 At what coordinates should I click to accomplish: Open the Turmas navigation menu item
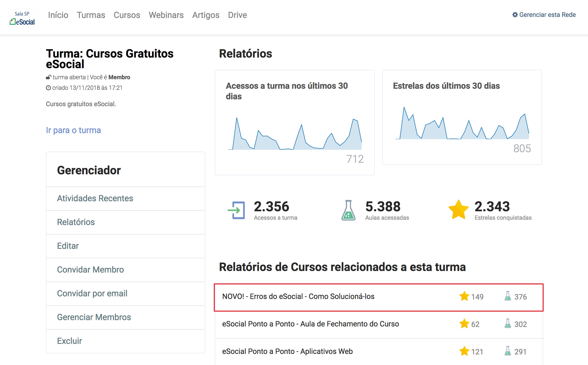click(91, 15)
